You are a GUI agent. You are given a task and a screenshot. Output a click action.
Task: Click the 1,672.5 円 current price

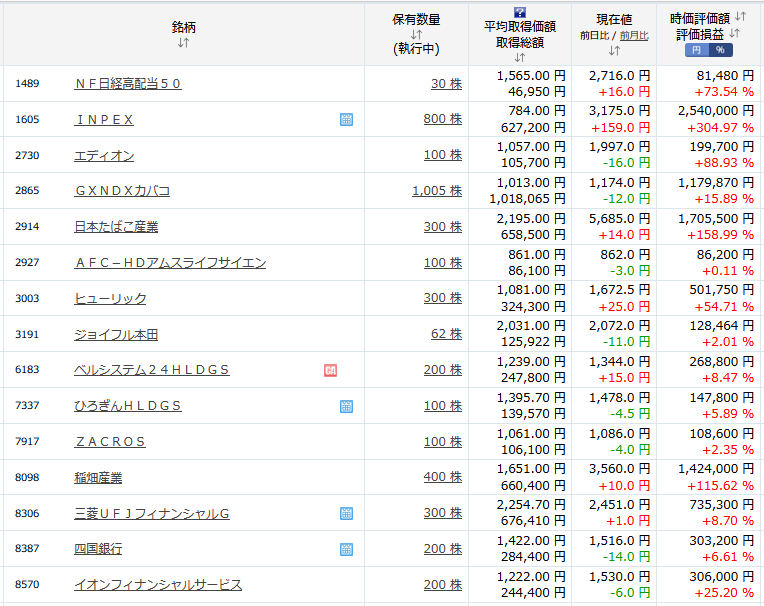[x=619, y=290]
